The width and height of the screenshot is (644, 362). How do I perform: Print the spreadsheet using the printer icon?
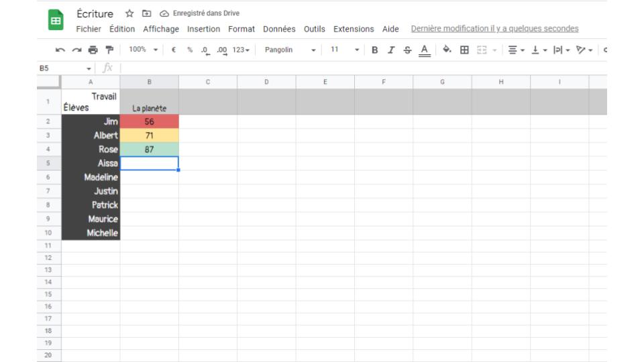pos(91,50)
